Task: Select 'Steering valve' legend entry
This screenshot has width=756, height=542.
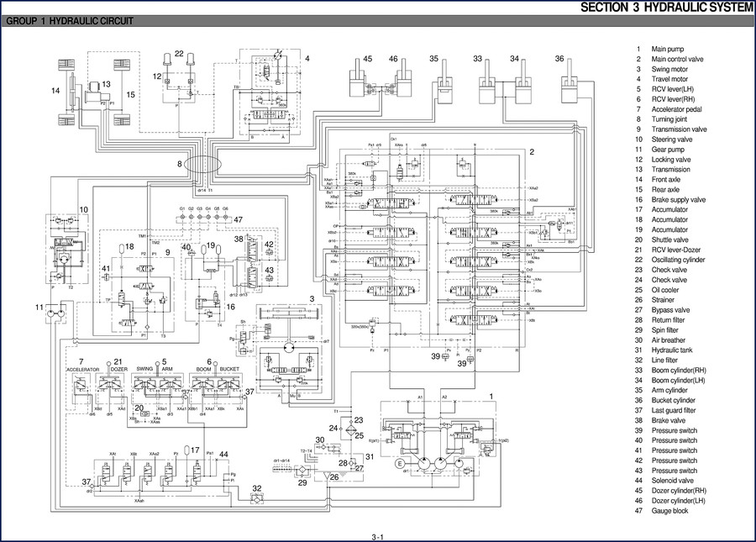Action: coord(672,139)
